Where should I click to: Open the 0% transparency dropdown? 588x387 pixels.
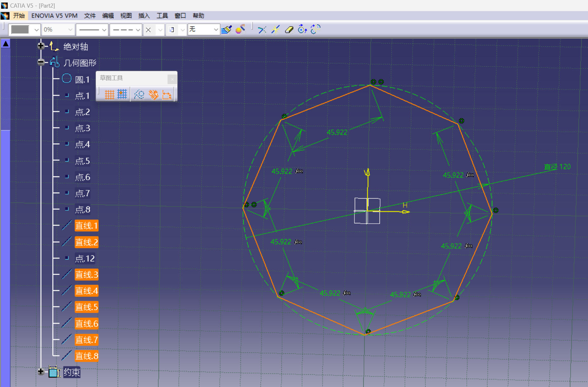(x=70, y=30)
